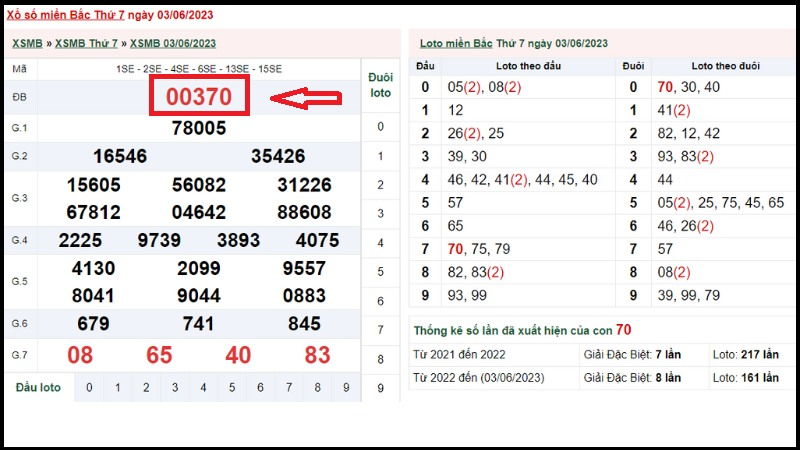Image resolution: width=800 pixels, height=450 pixels.
Task: Select Đuôi loto digit 8 filter
Action: pyautogui.click(x=381, y=359)
